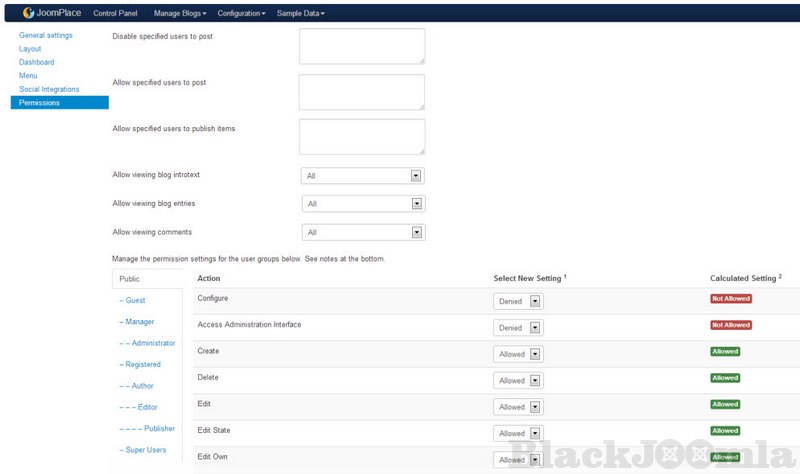The width and height of the screenshot is (800, 474).
Task: Change the Configure permission setting dropdown
Action: tap(518, 300)
